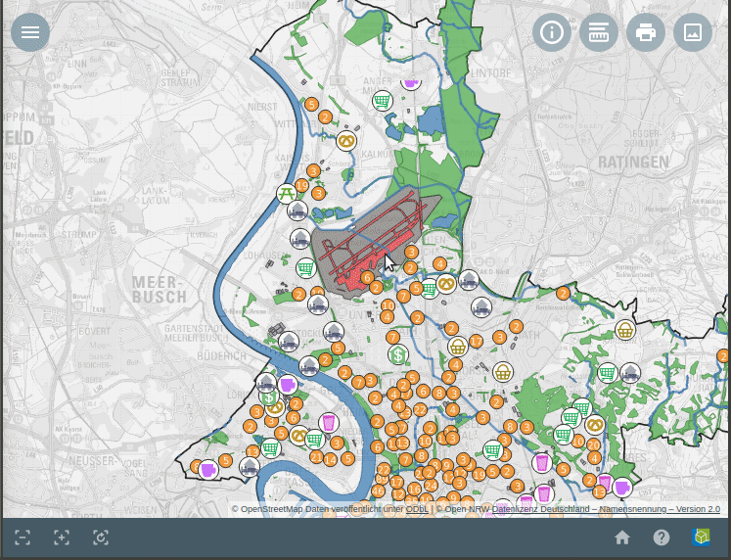Click the orange cluster marker labeled 19
Image resolution: width=731 pixels, height=560 pixels.
tap(301, 185)
